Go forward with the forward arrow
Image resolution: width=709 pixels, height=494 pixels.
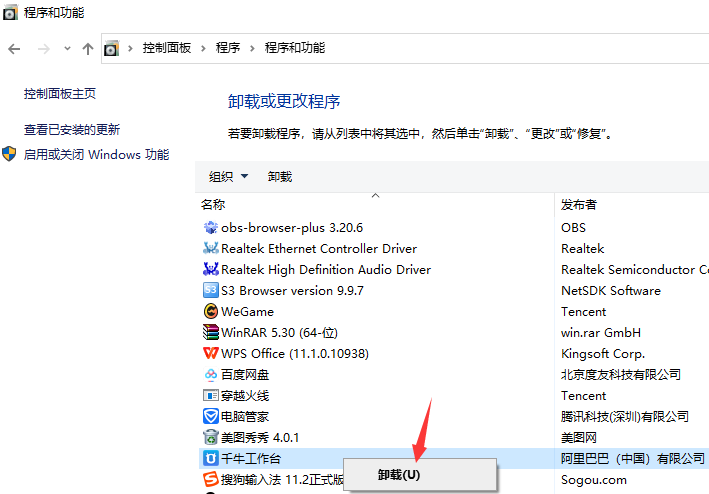point(43,48)
